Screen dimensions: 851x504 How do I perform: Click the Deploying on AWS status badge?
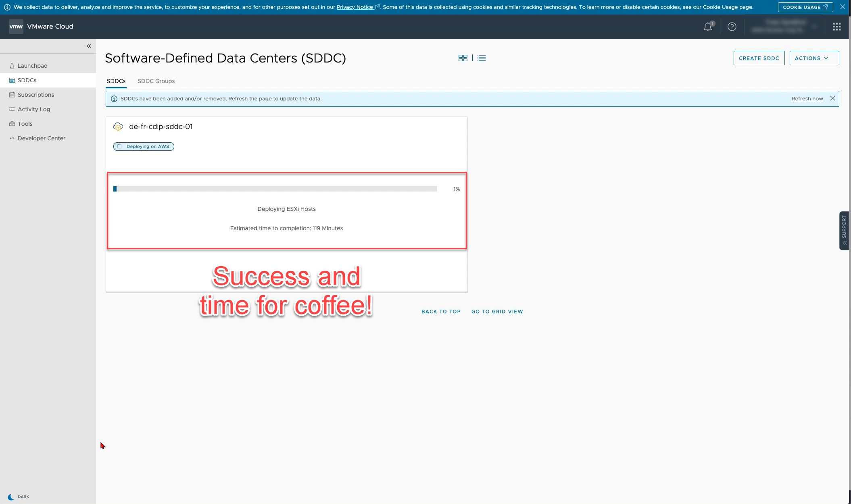click(144, 146)
